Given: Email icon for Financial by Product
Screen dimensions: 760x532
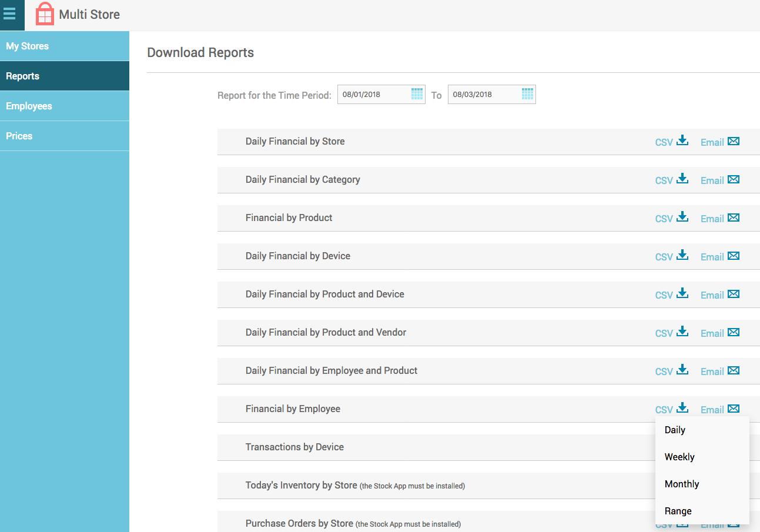Looking at the screenshot, I should point(734,218).
